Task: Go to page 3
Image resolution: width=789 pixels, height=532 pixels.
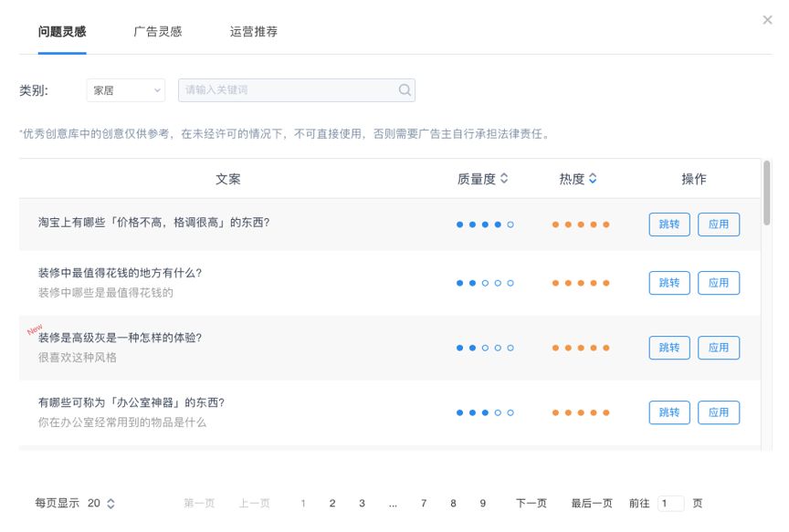Action: coord(362,504)
